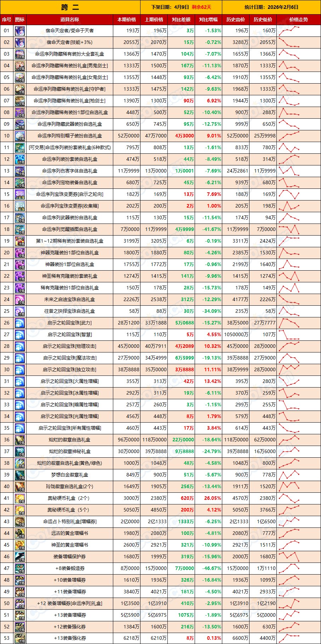
Task: Click the item icon in row 03
Action: (20, 54)
